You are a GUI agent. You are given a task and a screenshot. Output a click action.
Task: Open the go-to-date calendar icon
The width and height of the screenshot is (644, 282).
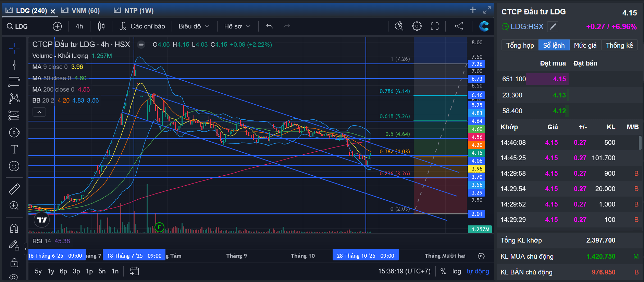[135, 271]
